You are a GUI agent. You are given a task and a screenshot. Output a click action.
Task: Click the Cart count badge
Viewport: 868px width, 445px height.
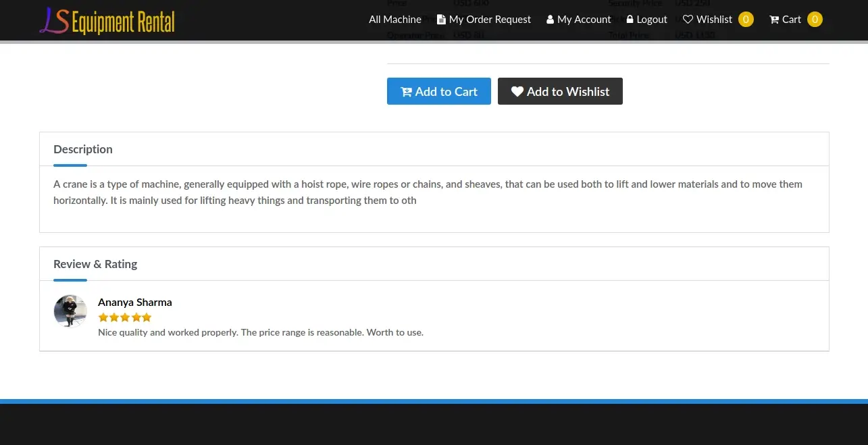tap(815, 20)
